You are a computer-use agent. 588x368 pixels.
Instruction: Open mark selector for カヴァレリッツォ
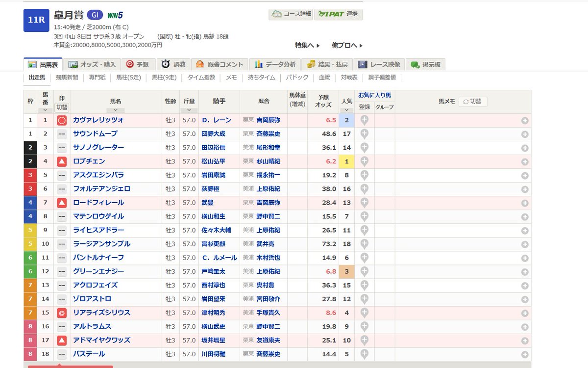click(62, 120)
